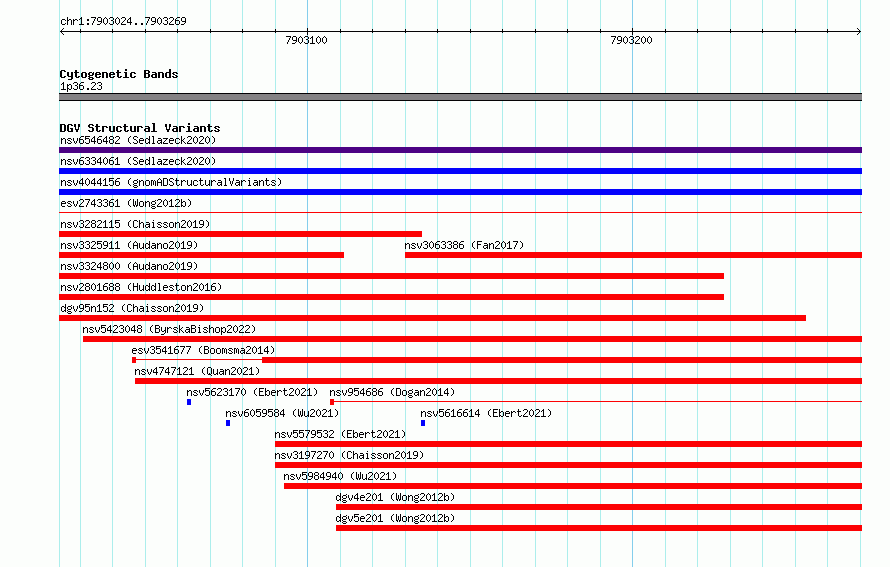The width and height of the screenshot is (890, 567).
Task: Click the left arrow on the ruler
Action: [x=62, y=32]
